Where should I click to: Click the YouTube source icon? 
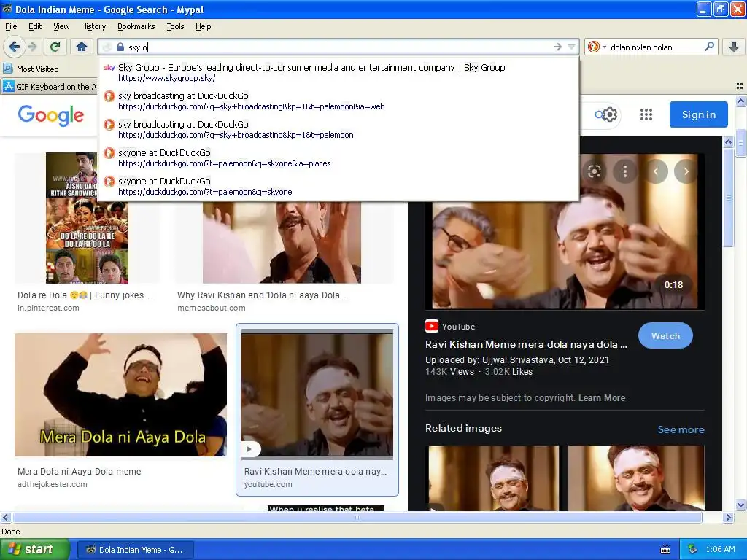[x=432, y=326]
